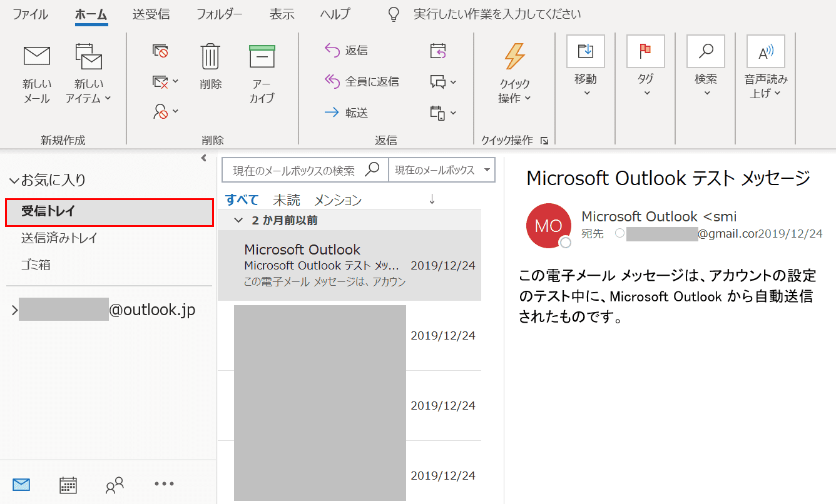Expand the @outlook.jp account tree
The image size is (836, 504).
[14, 310]
